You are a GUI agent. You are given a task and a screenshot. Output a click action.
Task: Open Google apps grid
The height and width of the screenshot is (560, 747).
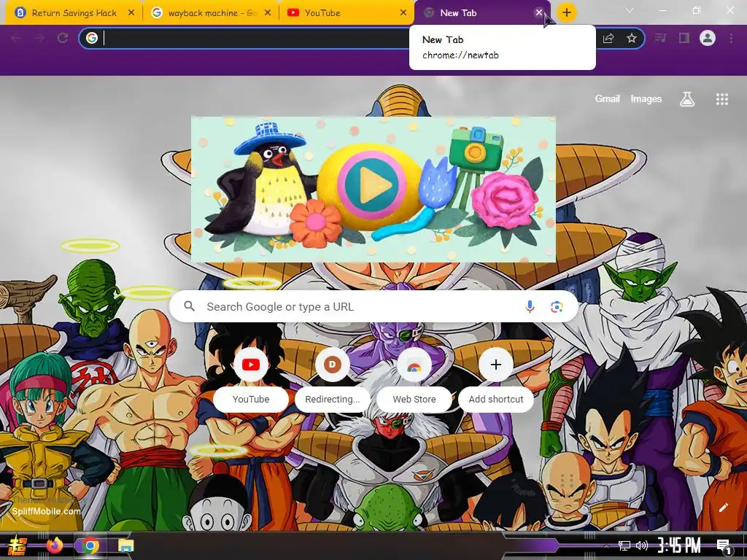pos(722,99)
